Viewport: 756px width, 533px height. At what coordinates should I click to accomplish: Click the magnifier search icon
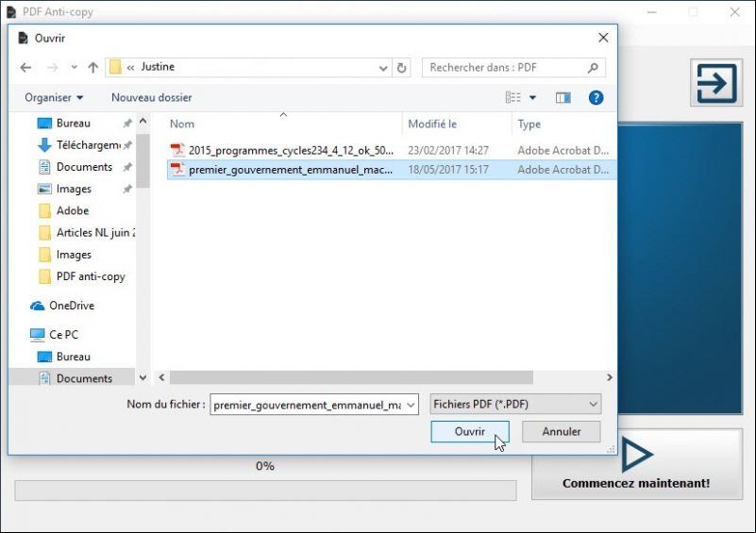click(593, 68)
